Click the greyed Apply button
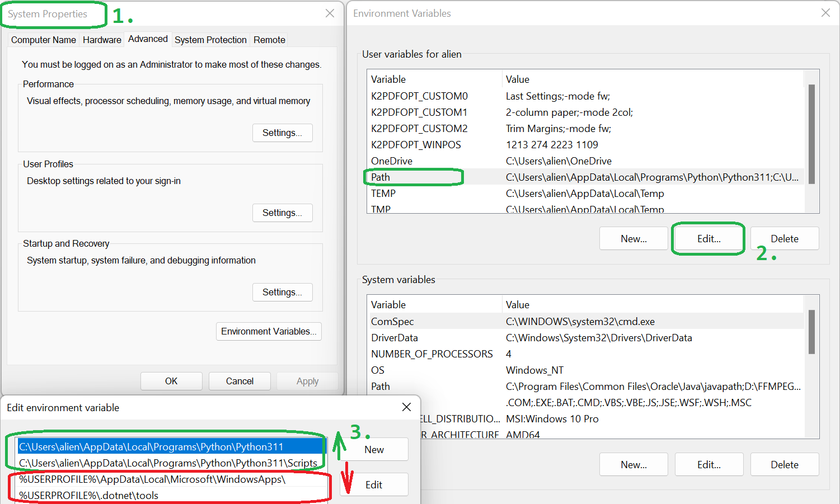 (307, 381)
